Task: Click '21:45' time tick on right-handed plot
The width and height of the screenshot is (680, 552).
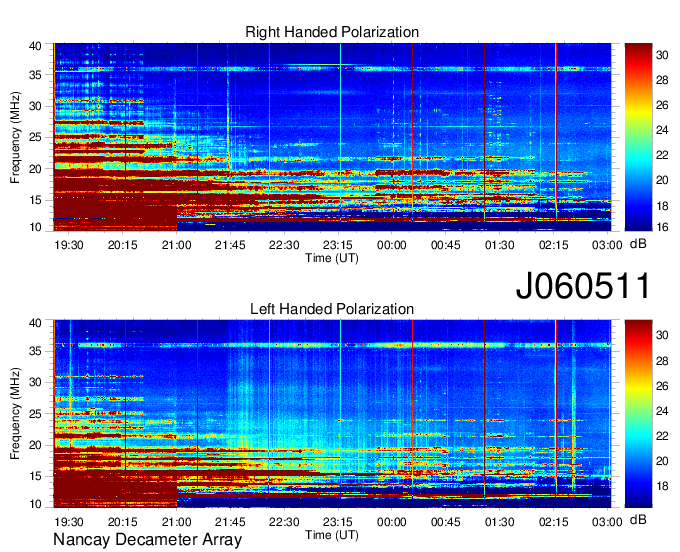Action: [230, 245]
